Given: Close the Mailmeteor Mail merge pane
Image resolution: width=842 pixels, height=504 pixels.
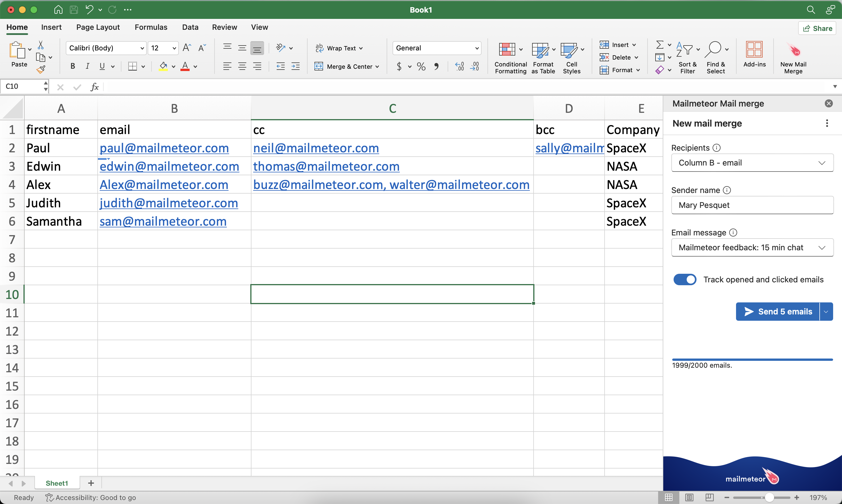Looking at the screenshot, I should click(x=829, y=104).
